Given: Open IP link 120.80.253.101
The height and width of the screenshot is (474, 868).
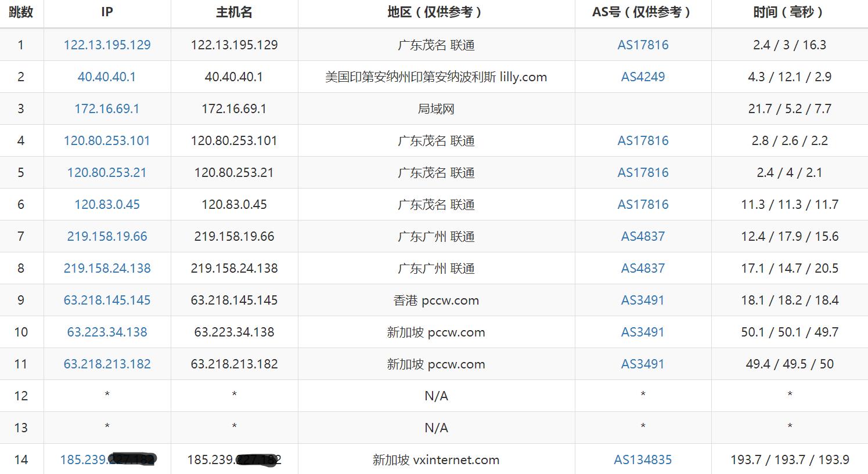Looking at the screenshot, I should [x=107, y=141].
